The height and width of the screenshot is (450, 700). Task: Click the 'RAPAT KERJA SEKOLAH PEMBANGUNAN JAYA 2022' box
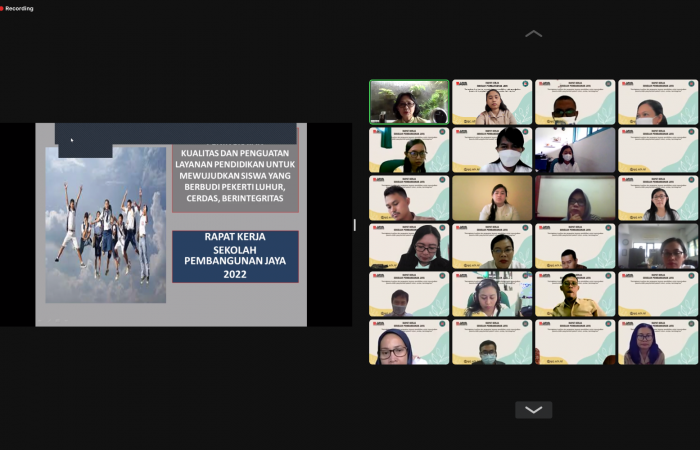[x=235, y=256]
